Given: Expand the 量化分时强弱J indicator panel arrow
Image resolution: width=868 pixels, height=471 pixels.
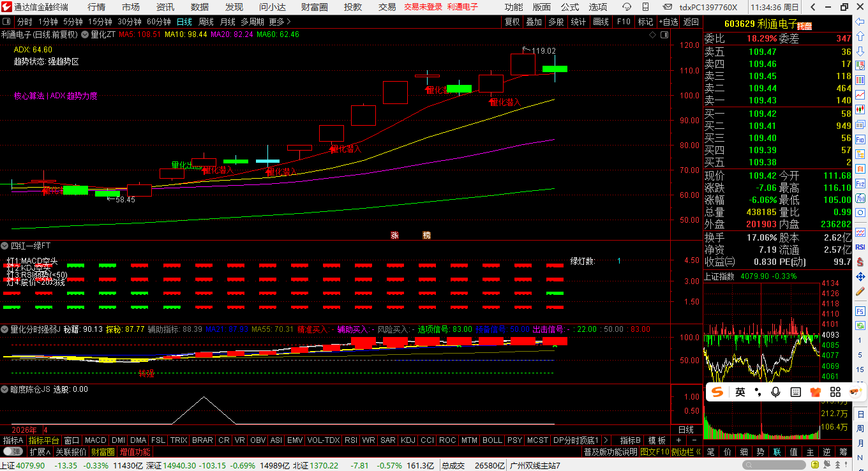Looking at the screenshot, I should pyautogui.click(x=5, y=329).
